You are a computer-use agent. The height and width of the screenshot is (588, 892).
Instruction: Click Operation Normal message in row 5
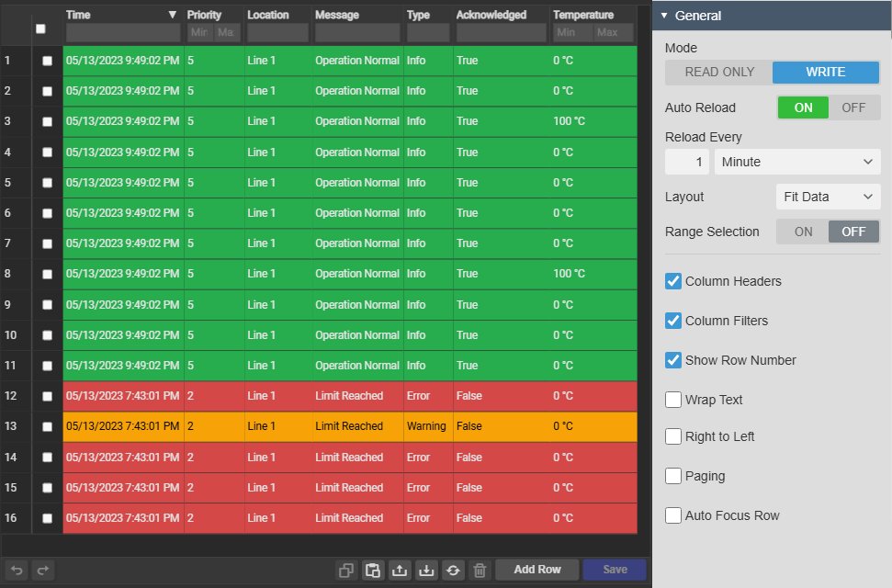point(357,183)
